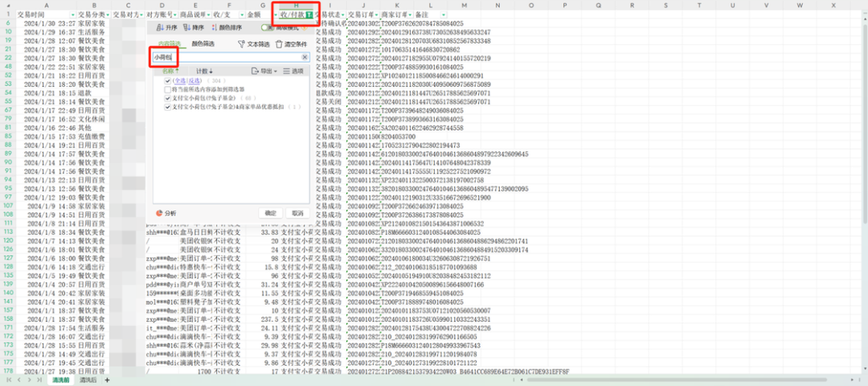Check 将当前所选内容添加到筛选器 checkbox
The height and width of the screenshot is (386, 868).
point(168,89)
